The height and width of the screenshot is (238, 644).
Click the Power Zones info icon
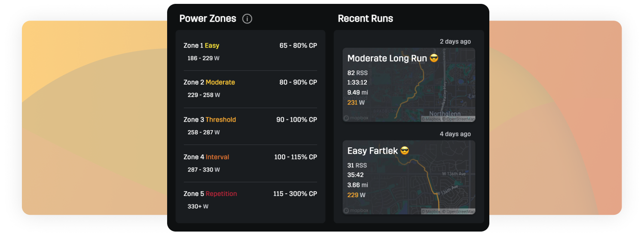tap(247, 19)
